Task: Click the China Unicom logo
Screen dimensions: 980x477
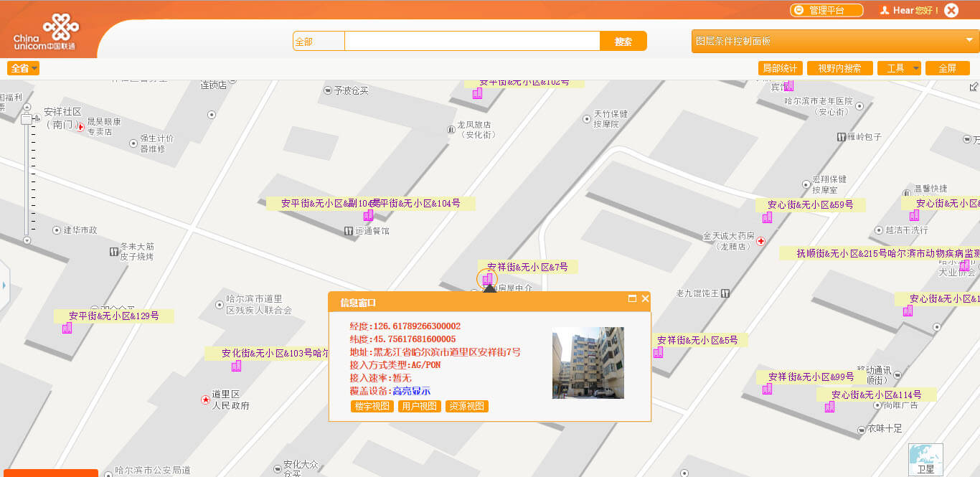Action: tap(45, 33)
